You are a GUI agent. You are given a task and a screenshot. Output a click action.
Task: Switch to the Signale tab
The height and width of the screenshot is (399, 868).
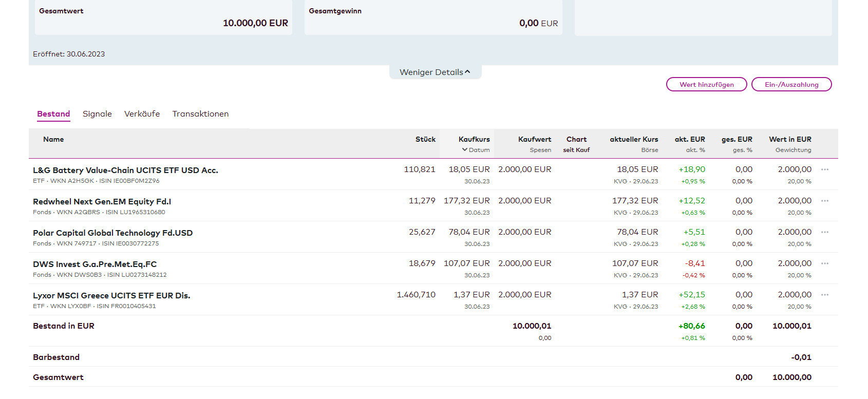97,114
